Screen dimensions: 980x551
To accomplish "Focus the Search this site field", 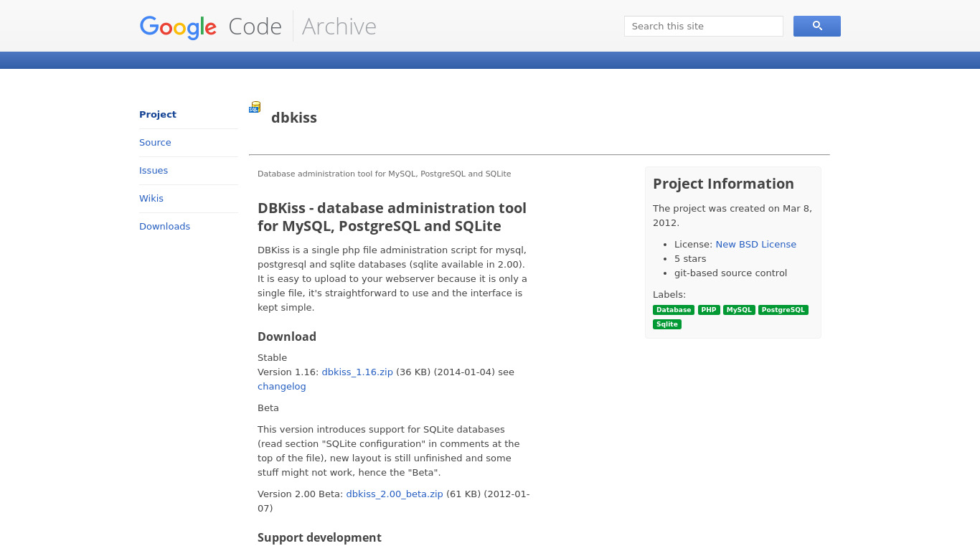I will (x=703, y=26).
